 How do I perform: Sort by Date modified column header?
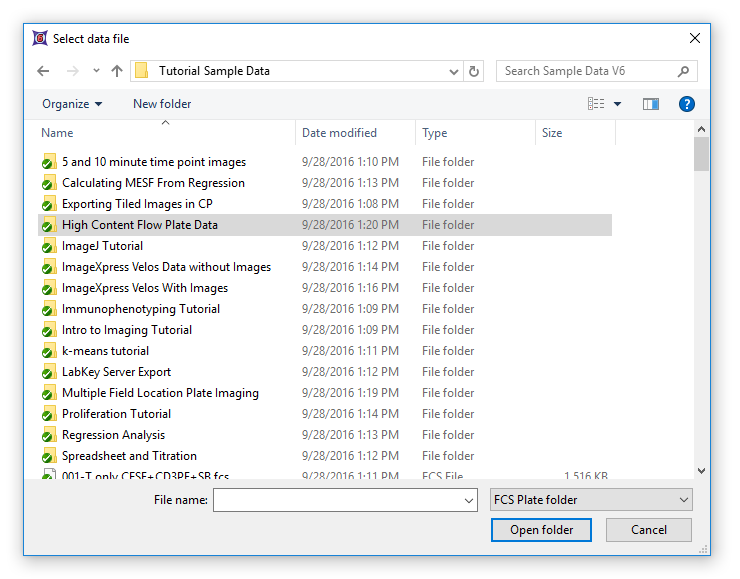pos(340,133)
